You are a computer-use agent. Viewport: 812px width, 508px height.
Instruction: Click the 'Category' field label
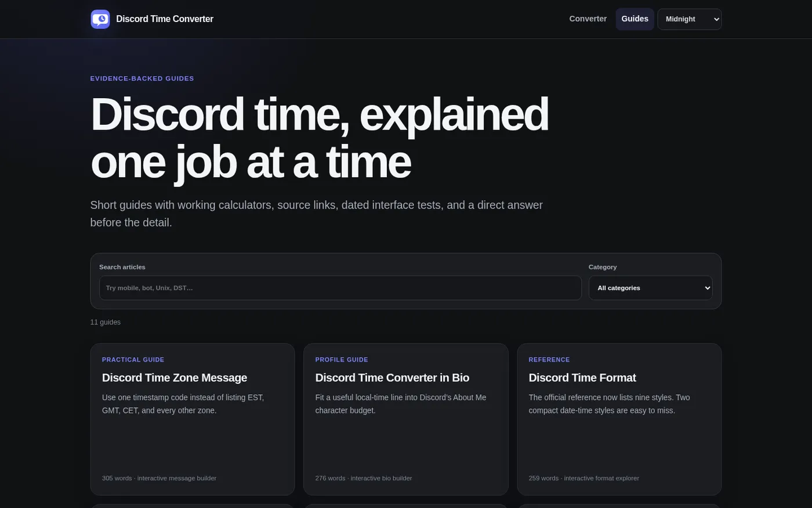click(x=603, y=267)
